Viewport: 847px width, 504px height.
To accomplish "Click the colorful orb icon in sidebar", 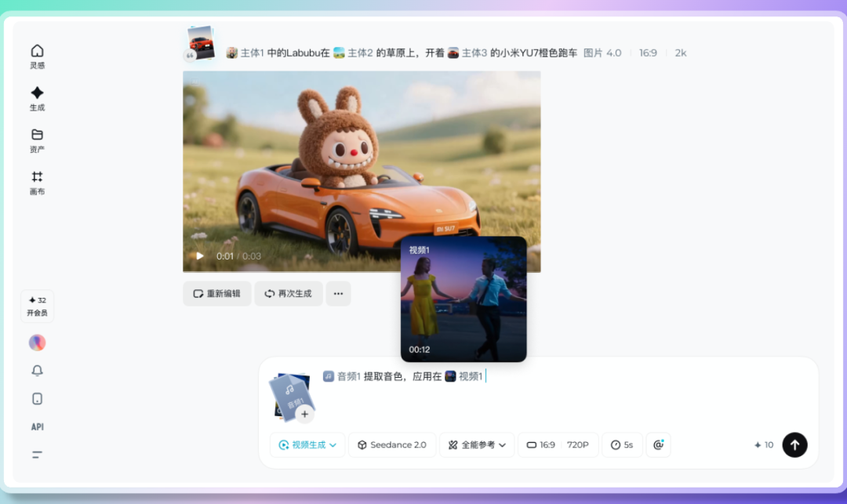I will 37,343.
